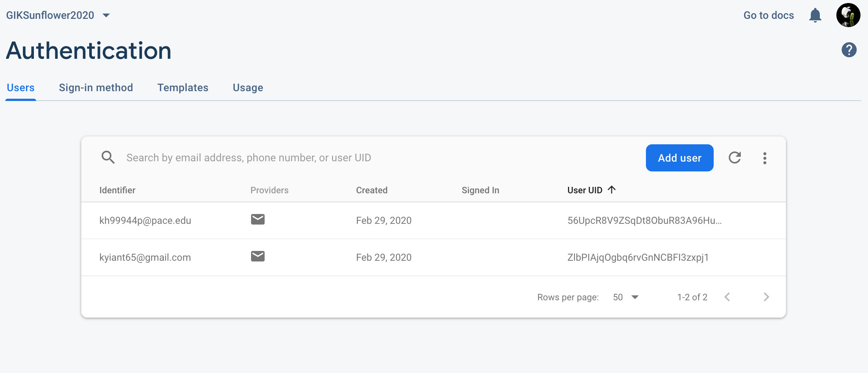868x373 pixels.
Task: Click the Add user button
Action: coord(679,158)
